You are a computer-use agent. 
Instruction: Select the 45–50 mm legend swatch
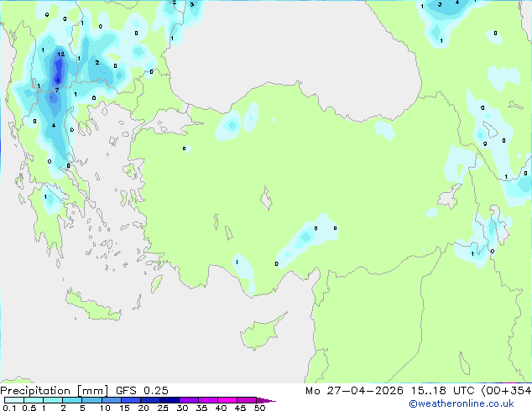[x=247, y=400]
